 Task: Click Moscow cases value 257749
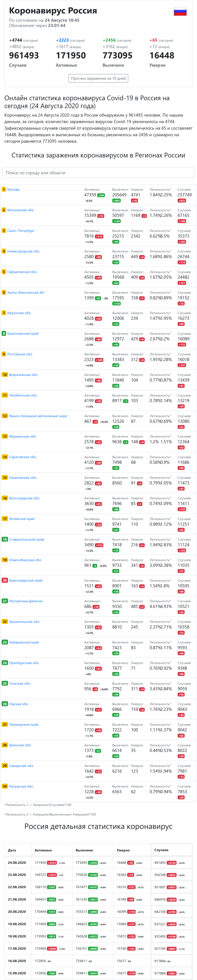pos(184,195)
